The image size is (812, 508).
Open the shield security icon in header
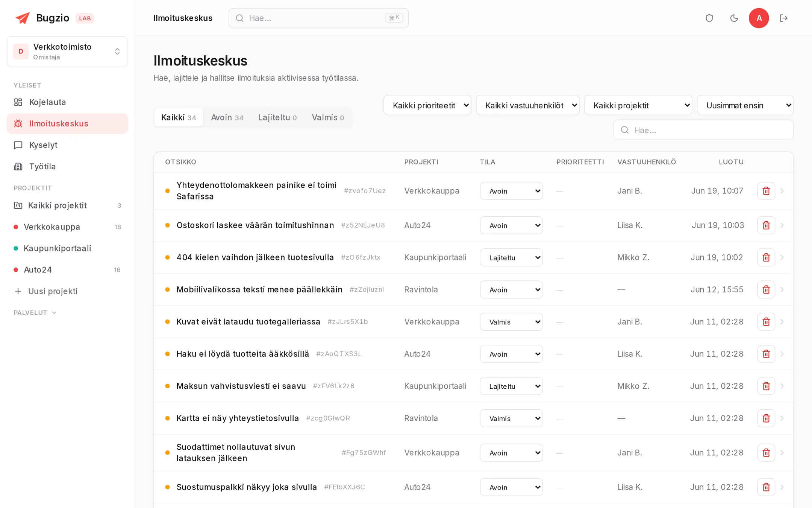click(709, 18)
